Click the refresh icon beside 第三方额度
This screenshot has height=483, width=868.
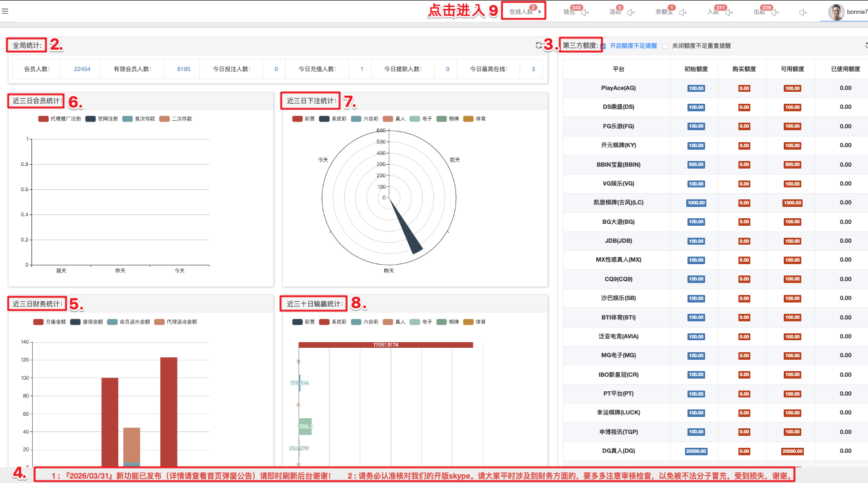pyautogui.click(x=538, y=45)
